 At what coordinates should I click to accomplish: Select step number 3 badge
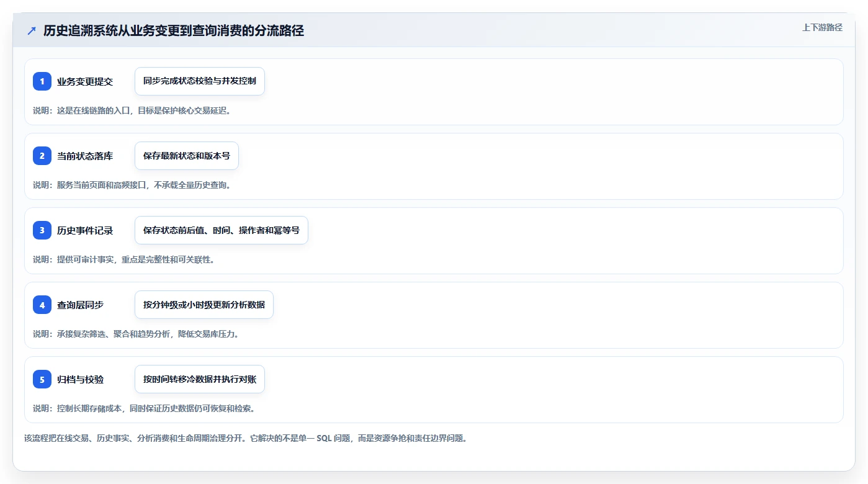pos(42,230)
